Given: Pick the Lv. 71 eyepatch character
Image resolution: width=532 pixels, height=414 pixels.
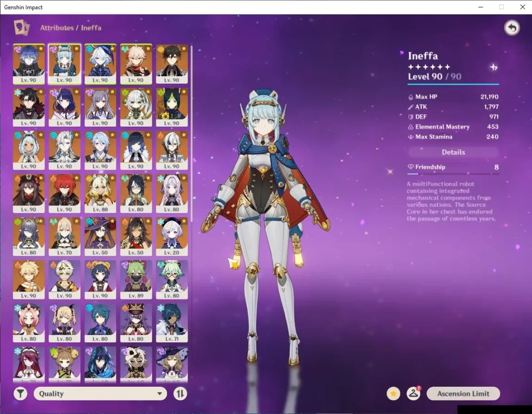Looking at the screenshot, I should click(x=172, y=323).
